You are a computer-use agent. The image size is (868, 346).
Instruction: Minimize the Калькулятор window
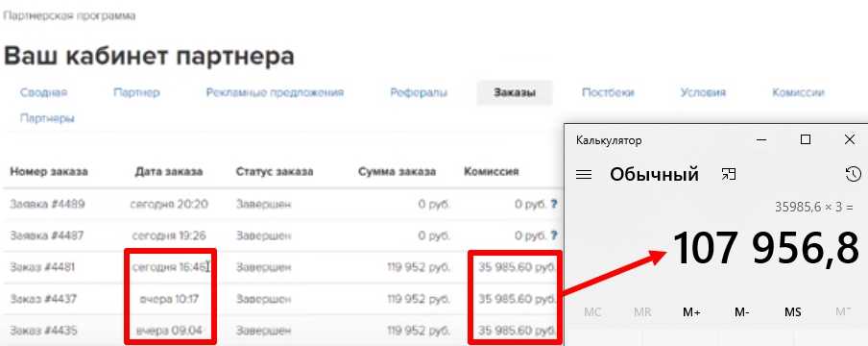click(x=762, y=140)
